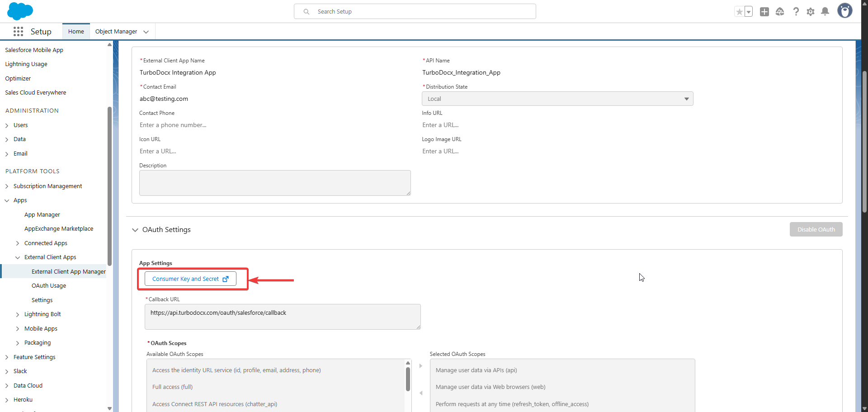Focus the Search Setup field
Viewport: 868px width, 412px height.
tap(415, 11)
